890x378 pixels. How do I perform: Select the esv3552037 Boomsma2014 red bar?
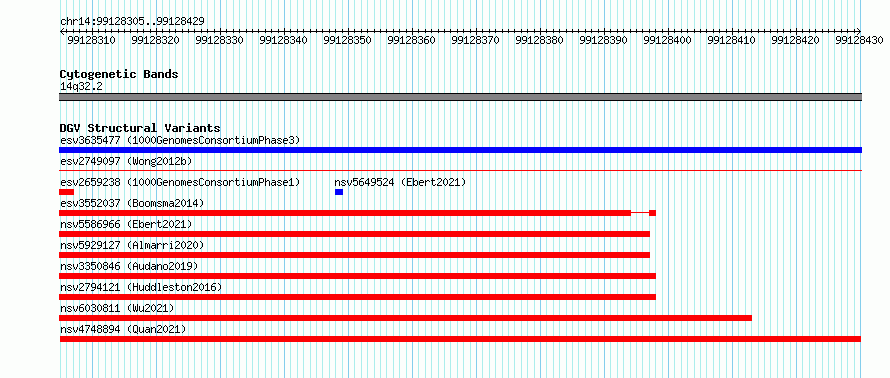point(358,213)
